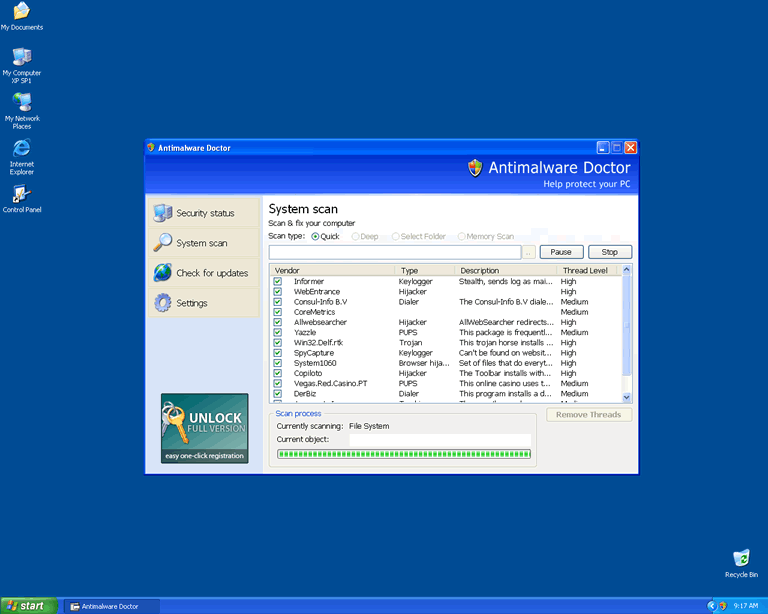
Task: Pause the running scan
Action: pyautogui.click(x=561, y=252)
